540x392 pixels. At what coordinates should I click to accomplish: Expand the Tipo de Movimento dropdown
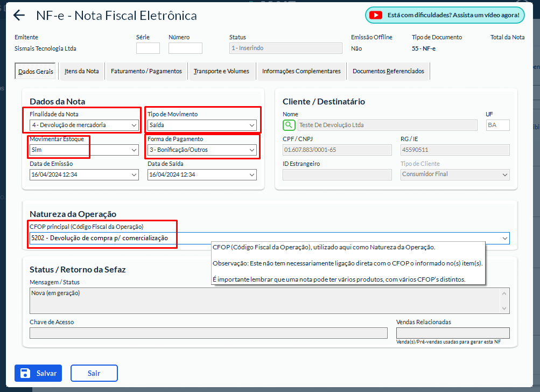tap(202, 125)
